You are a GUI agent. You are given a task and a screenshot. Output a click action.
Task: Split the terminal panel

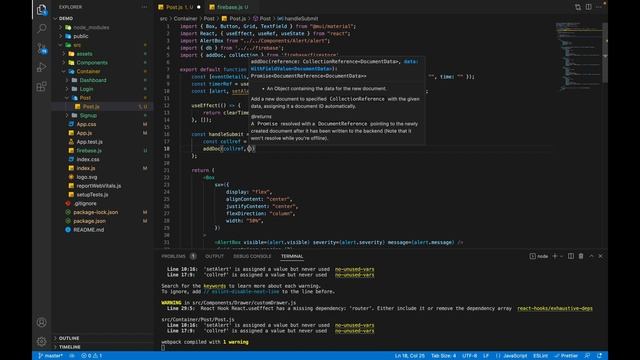(571, 256)
